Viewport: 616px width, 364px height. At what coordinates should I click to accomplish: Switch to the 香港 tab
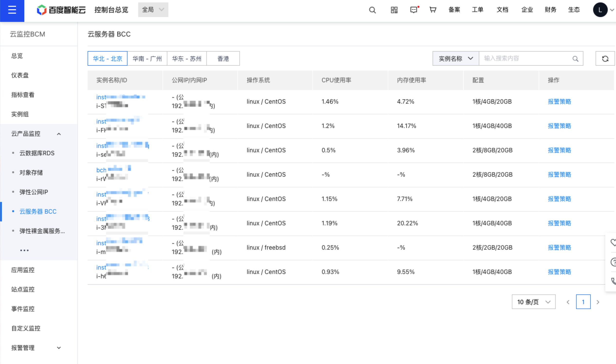pos(223,58)
